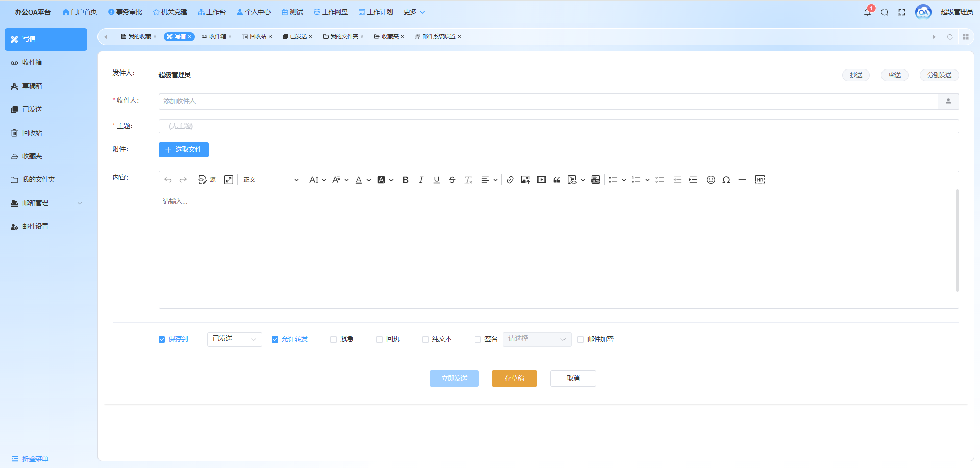This screenshot has width=980, height=468.
Task: Switch to the 回收站 tab
Action: click(257, 36)
